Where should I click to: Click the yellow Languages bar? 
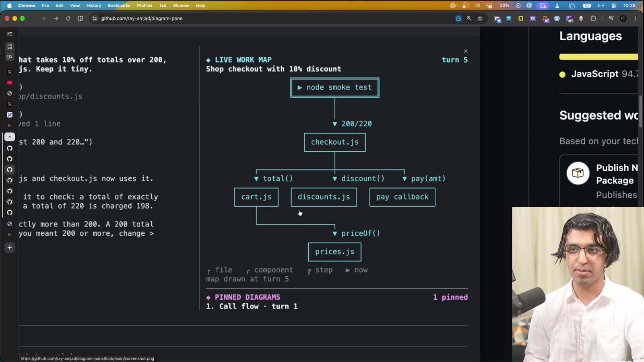[x=599, y=57]
